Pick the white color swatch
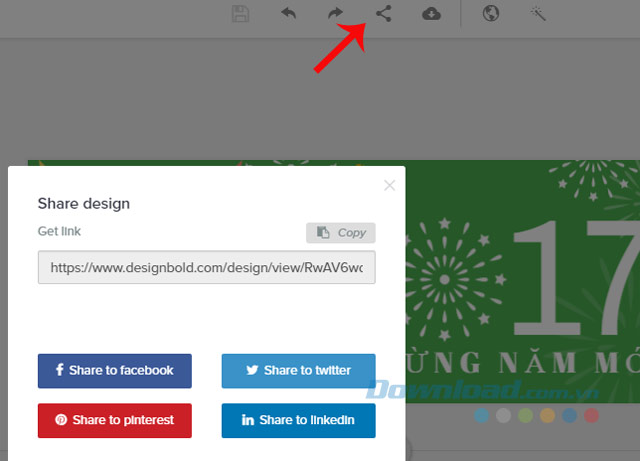The image size is (640, 461). [x=503, y=416]
